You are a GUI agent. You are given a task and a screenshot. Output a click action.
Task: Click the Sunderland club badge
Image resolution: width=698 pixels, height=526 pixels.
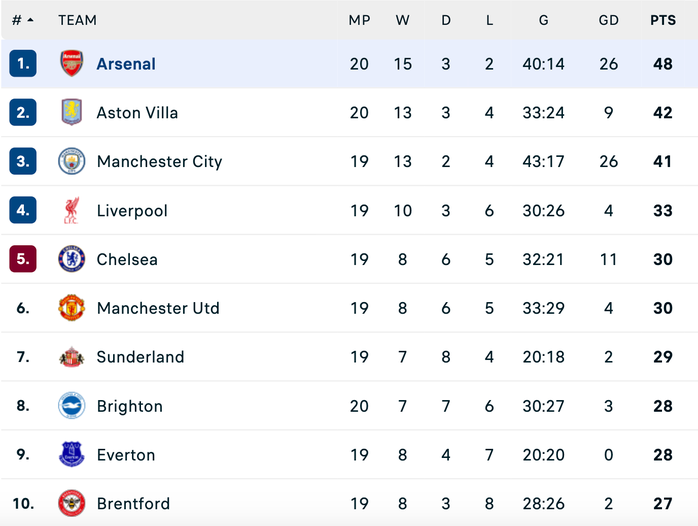tap(72, 357)
